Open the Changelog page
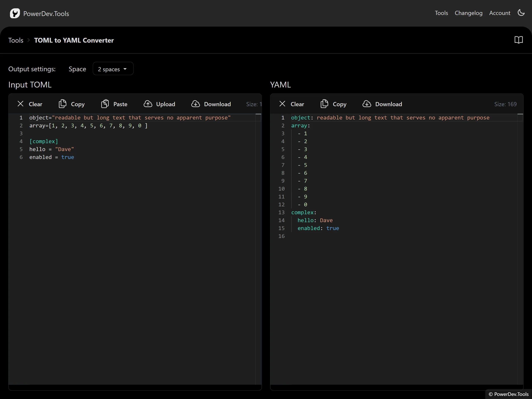532x399 pixels. point(468,13)
